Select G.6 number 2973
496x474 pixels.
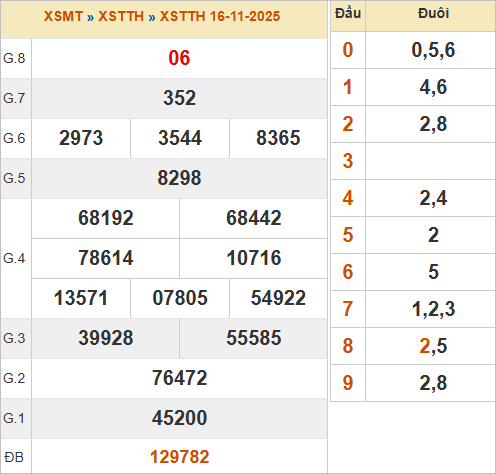click(81, 138)
